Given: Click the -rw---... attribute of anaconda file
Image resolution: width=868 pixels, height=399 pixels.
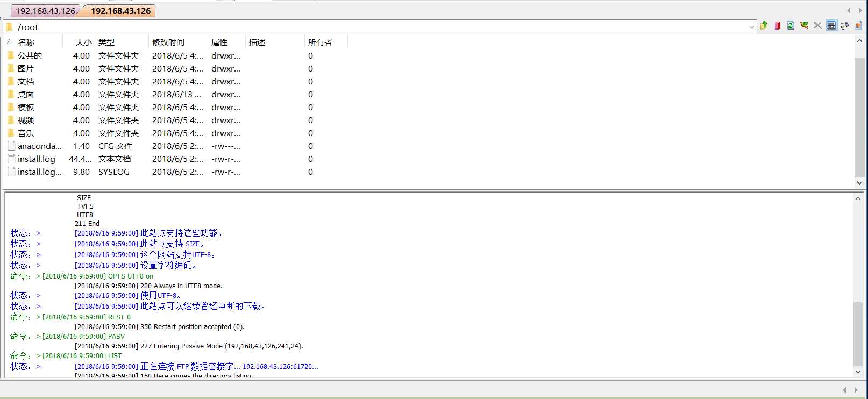Looking at the screenshot, I should coord(226,146).
